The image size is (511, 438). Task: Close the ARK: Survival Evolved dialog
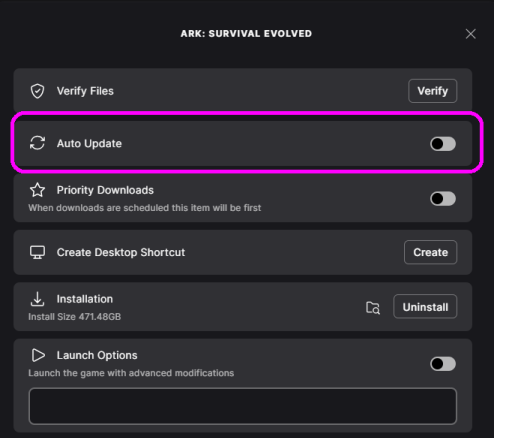coord(471,34)
